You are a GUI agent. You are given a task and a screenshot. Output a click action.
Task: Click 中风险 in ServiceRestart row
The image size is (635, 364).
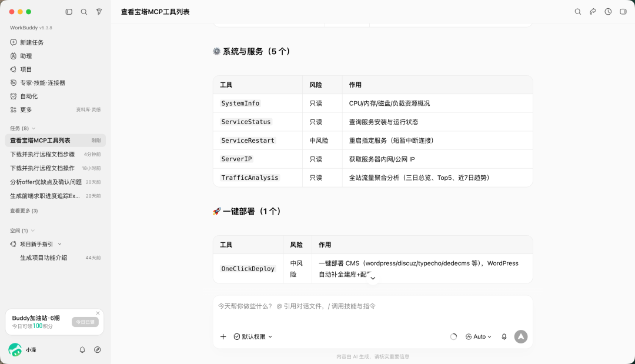[x=319, y=141]
